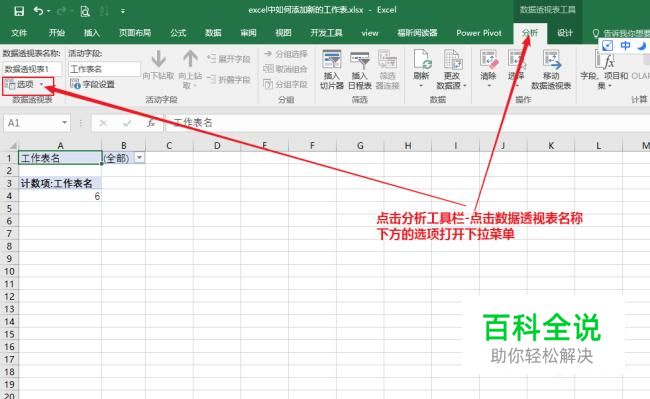Switch to the 审阅 (Review) tab
The height and width of the screenshot is (399, 650).
pyautogui.click(x=248, y=33)
